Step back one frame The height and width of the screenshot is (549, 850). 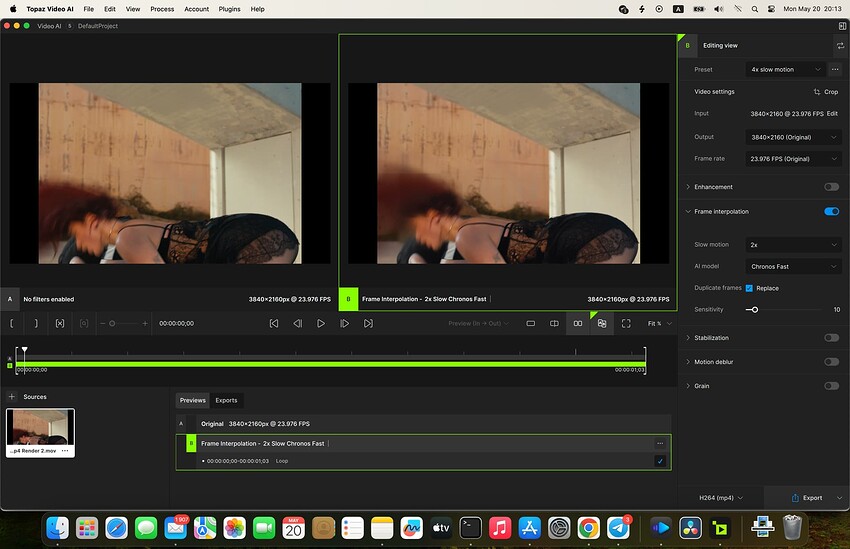pyautogui.click(x=297, y=324)
